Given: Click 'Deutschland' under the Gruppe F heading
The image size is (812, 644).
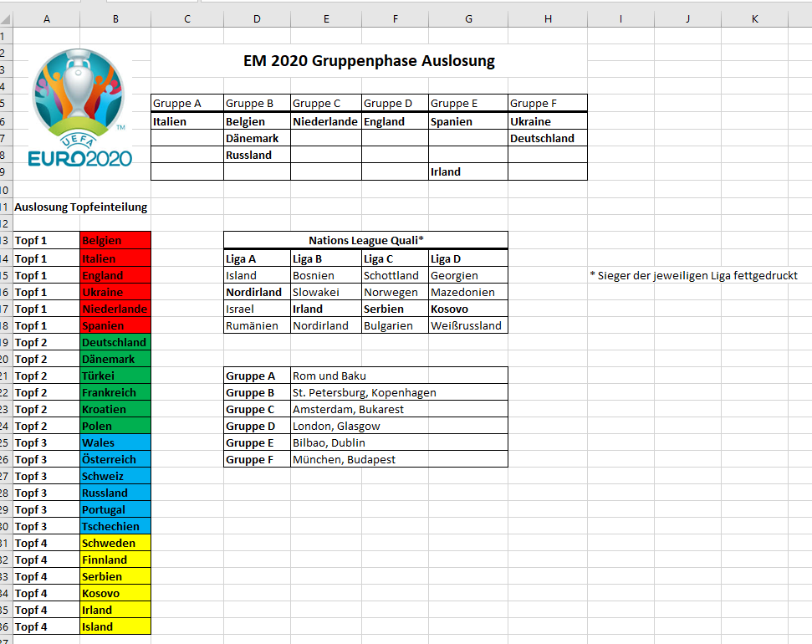Looking at the screenshot, I should 548,138.
